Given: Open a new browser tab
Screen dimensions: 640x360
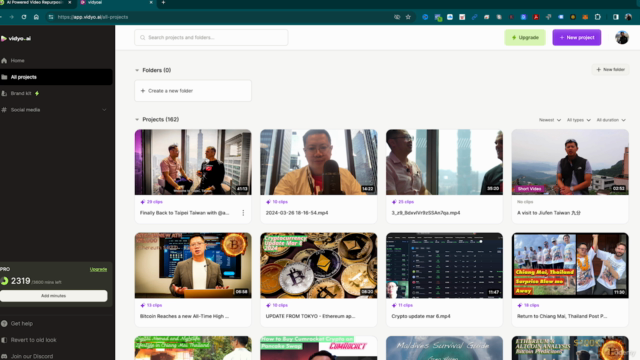Looking at the screenshot, I should [x=163, y=3].
